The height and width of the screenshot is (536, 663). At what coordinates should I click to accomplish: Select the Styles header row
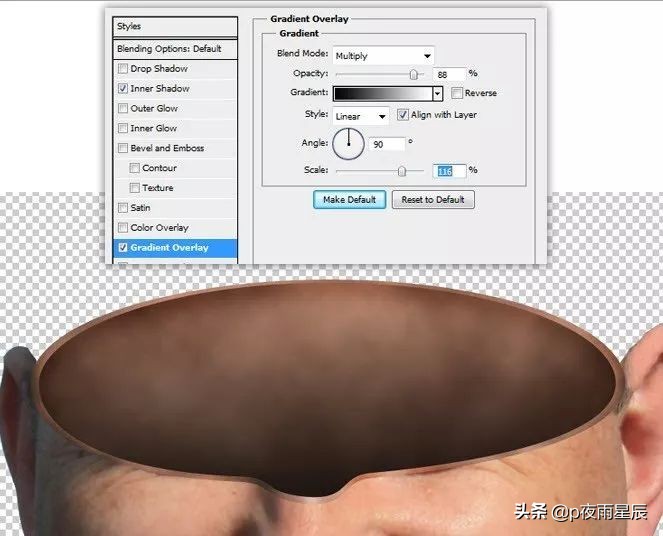pos(175,27)
